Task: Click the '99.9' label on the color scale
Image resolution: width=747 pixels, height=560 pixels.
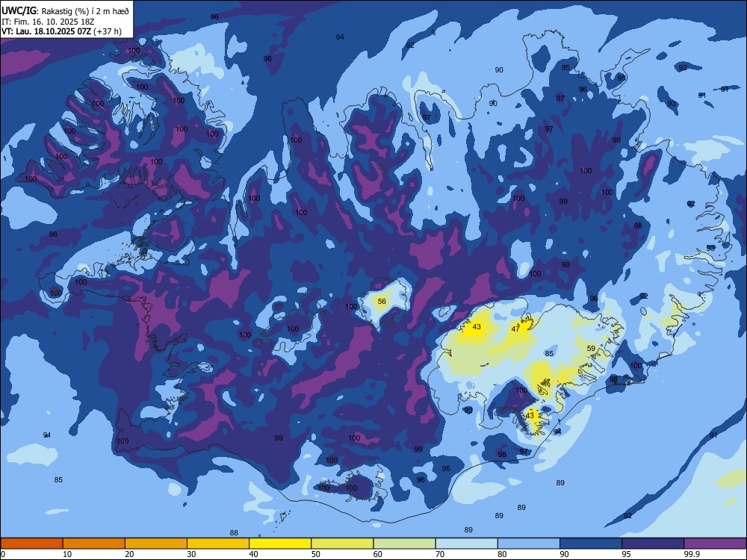Action: [692, 554]
